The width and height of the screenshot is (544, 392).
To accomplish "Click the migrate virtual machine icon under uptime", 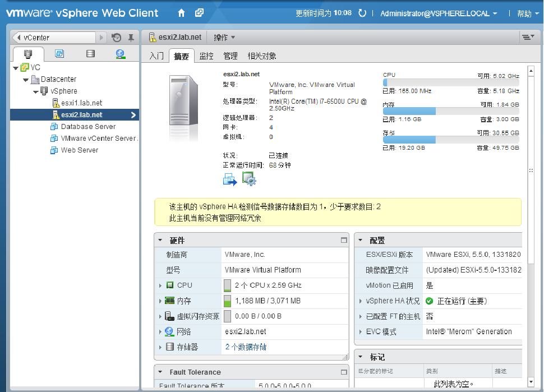I will [x=230, y=179].
